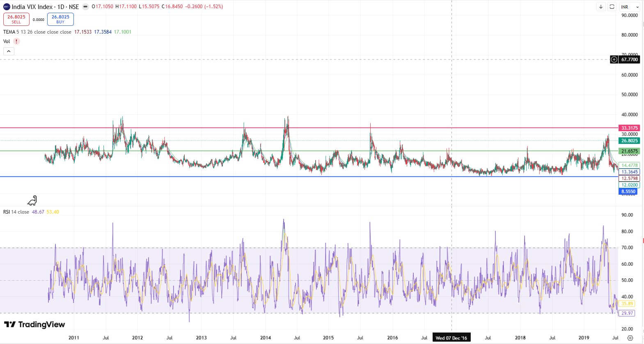This screenshot has height=344, width=644.
Task: Click the fullscreen frame icon beside INR
Action: [x=612, y=7]
